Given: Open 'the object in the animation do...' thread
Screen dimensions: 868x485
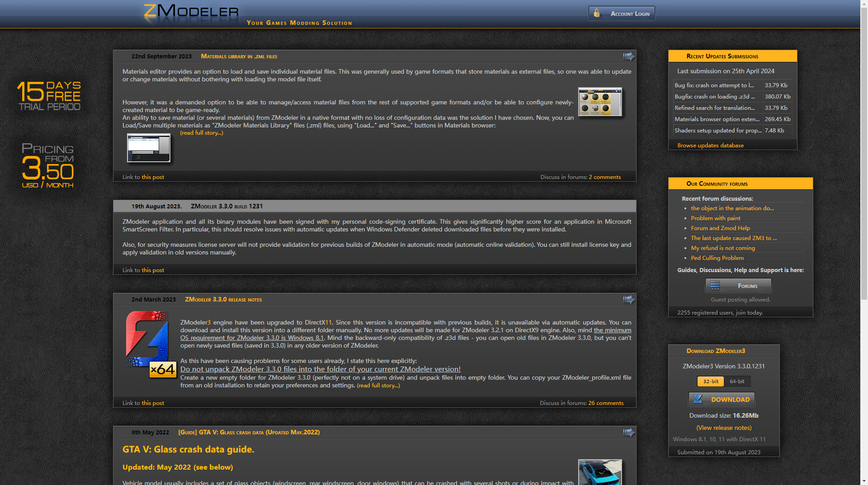Looking at the screenshot, I should 732,208.
